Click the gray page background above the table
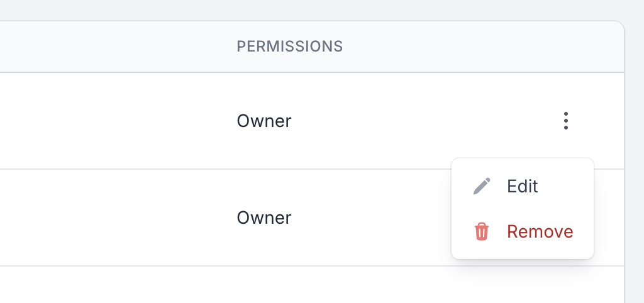Image resolution: width=644 pixels, height=303 pixels. click(x=312, y=10)
